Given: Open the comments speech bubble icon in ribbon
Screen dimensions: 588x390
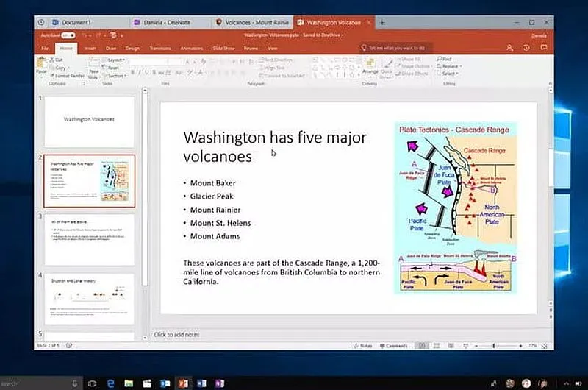Looking at the screenshot, I should (543, 47).
